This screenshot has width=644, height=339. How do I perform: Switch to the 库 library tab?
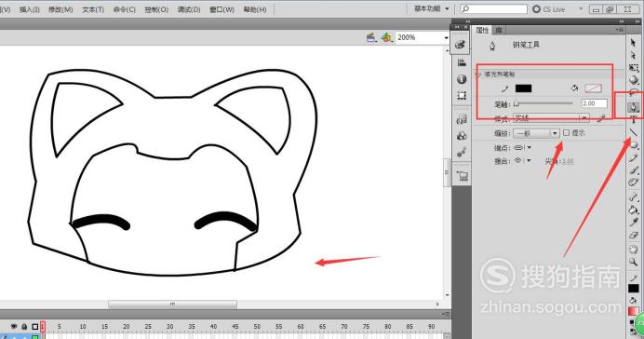click(x=498, y=30)
